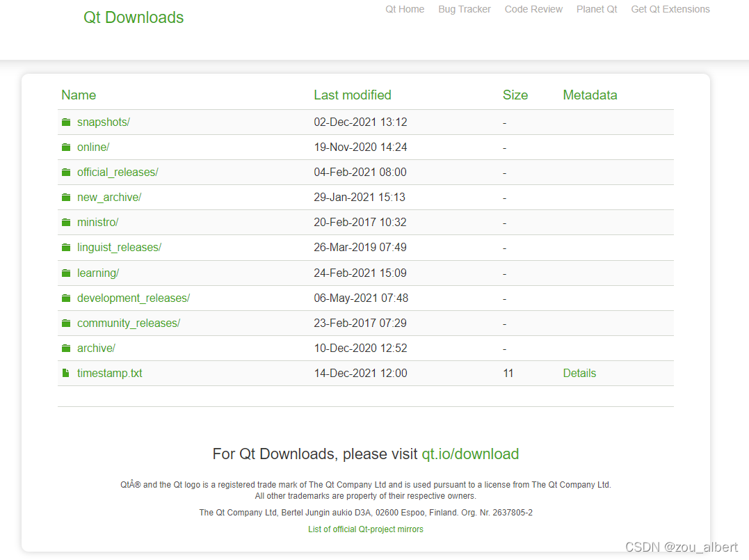Viewport: 749px width, 560px height.
Task: Open the online/ directory link
Action: tap(93, 147)
